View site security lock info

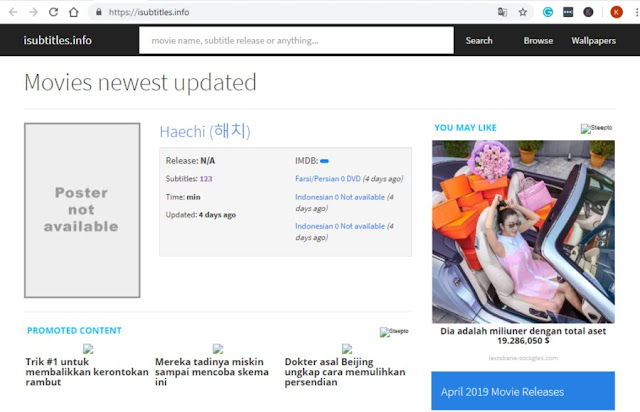pos(99,12)
